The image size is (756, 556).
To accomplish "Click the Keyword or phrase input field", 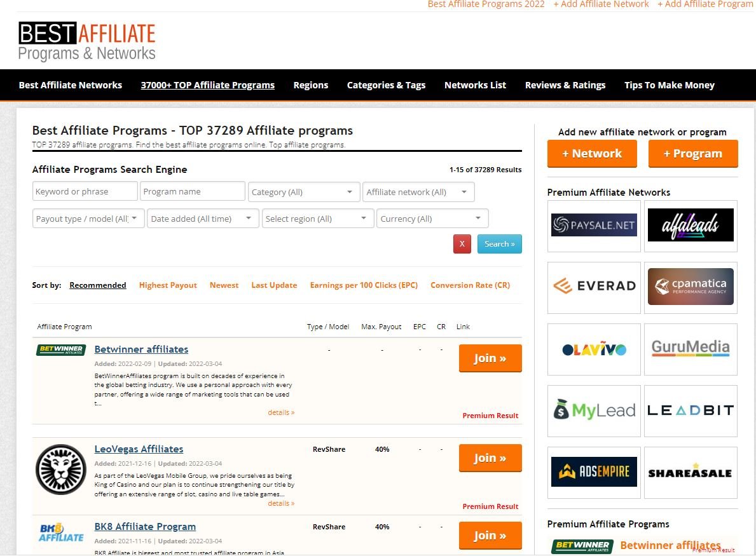I will pyautogui.click(x=85, y=191).
